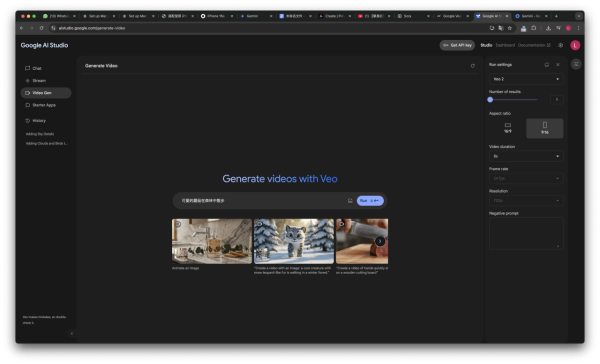Open the Documentation link
Screen dimensions: 600x364
pos(534,45)
